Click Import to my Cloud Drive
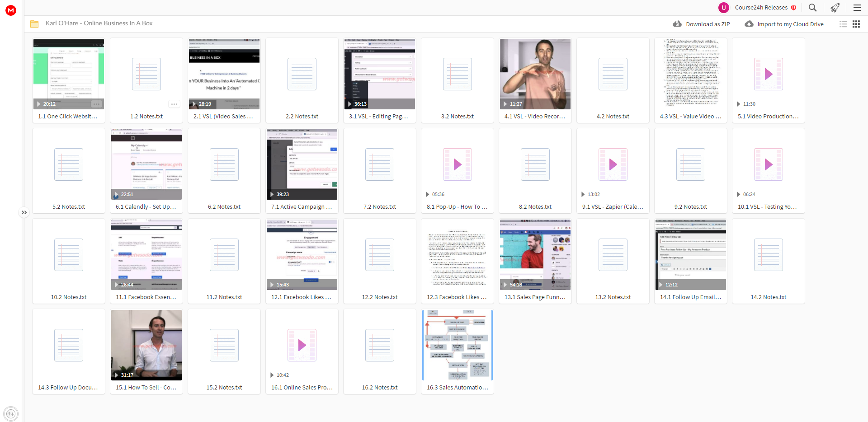 [790, 24]
